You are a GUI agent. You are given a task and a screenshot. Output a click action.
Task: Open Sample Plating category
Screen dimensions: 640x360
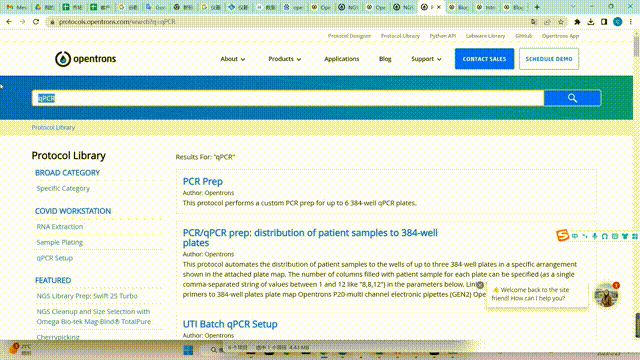60,242
